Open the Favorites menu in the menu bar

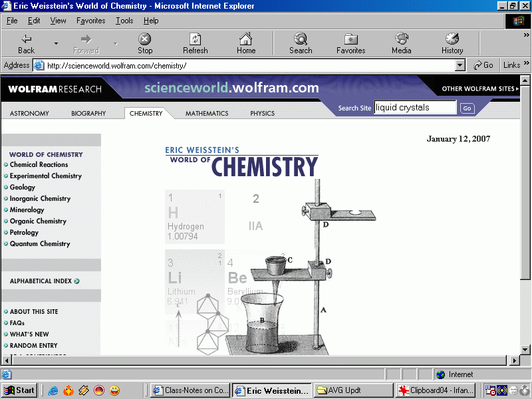click(x=91, y=21)
